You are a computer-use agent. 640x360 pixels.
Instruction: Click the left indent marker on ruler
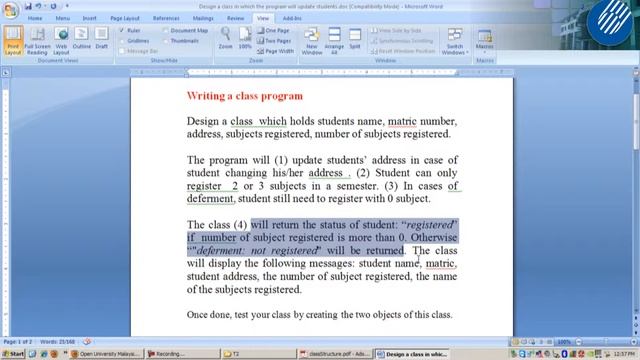pyautogui.click(x=187, y=74)
